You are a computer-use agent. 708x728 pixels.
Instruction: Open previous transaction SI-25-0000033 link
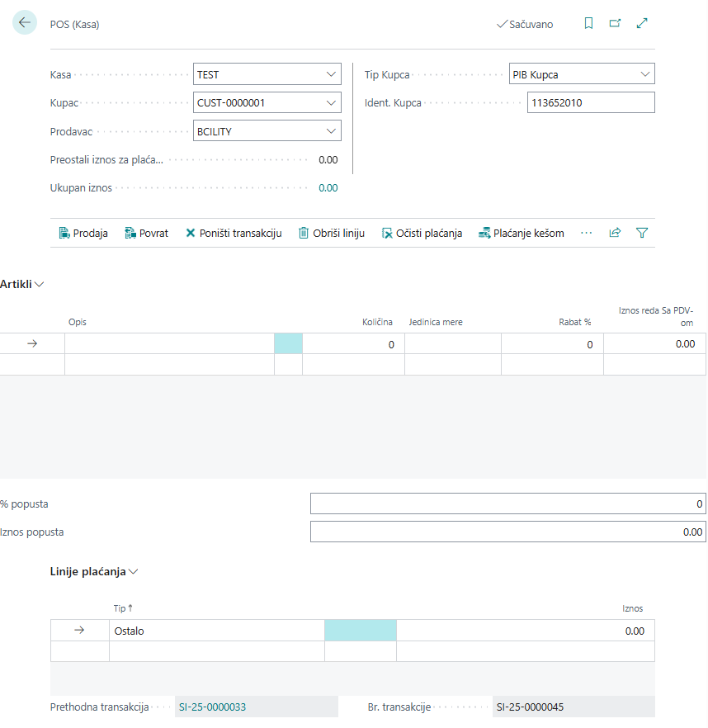[212, 707]
